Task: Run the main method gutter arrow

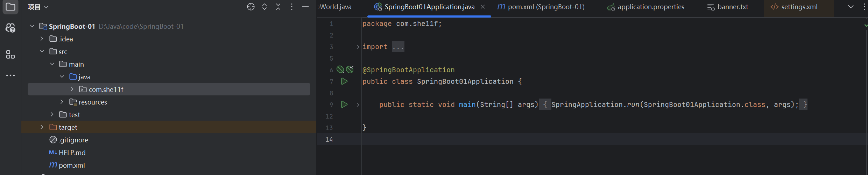Action: (x=344, y=105)
